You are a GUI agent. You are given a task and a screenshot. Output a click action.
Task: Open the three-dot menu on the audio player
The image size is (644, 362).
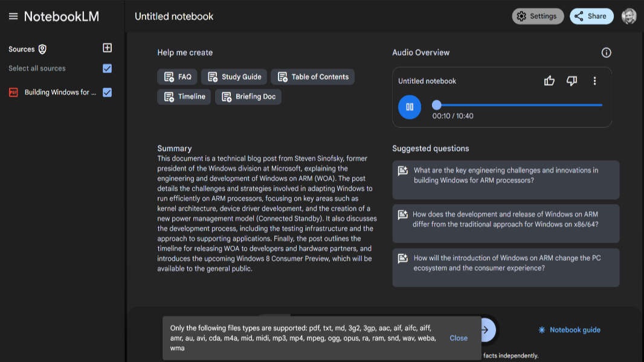tap(594, 80)
